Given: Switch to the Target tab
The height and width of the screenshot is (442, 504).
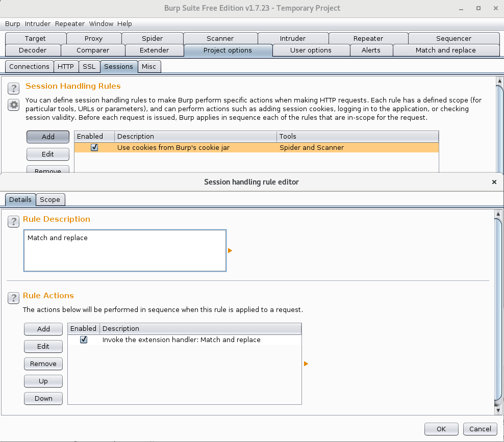Looking at the screenshot, I should [35, 39].
